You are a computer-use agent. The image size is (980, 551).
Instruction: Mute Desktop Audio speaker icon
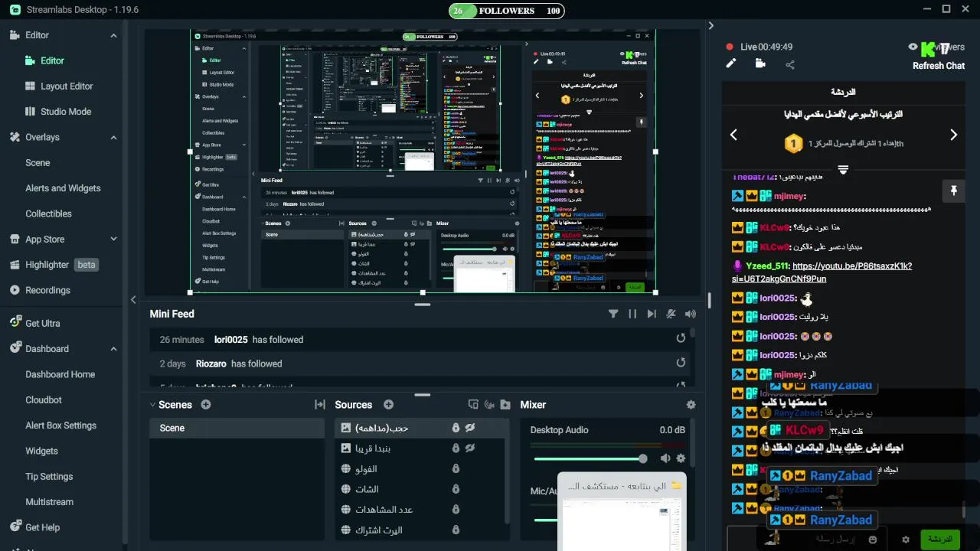point(665,458)
